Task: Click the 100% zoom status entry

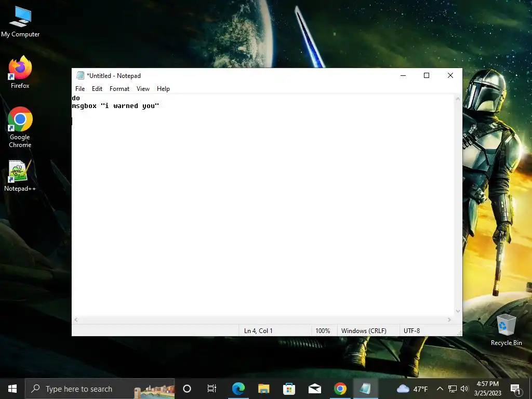Action: point(323,330)
